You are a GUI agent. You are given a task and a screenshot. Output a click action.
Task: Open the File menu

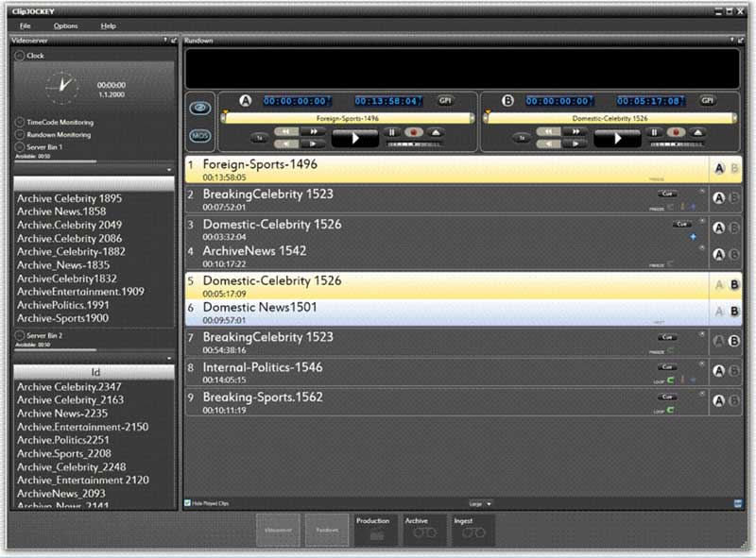pos(25,25)
